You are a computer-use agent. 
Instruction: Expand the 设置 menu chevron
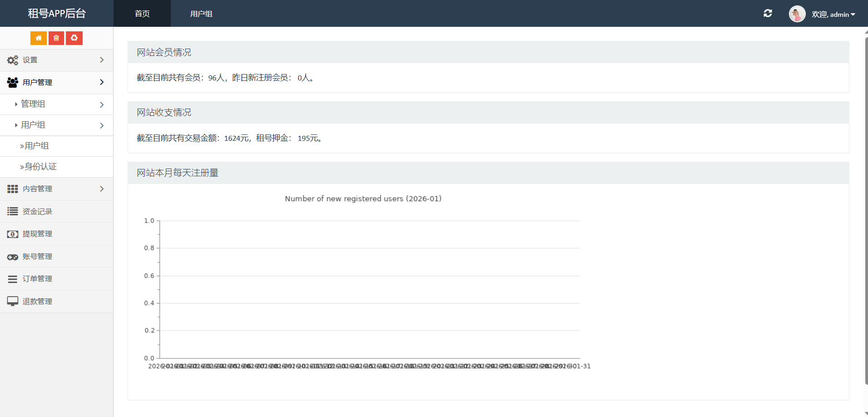(x=102, y=60)
